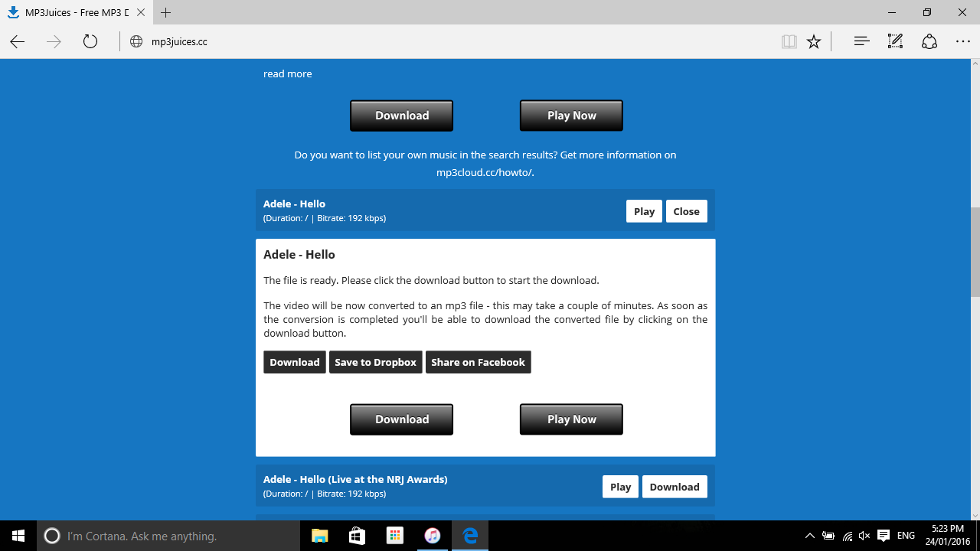The image size is (980, 551).
Task: Open the battery status flyout
Action: pos(828,536)
